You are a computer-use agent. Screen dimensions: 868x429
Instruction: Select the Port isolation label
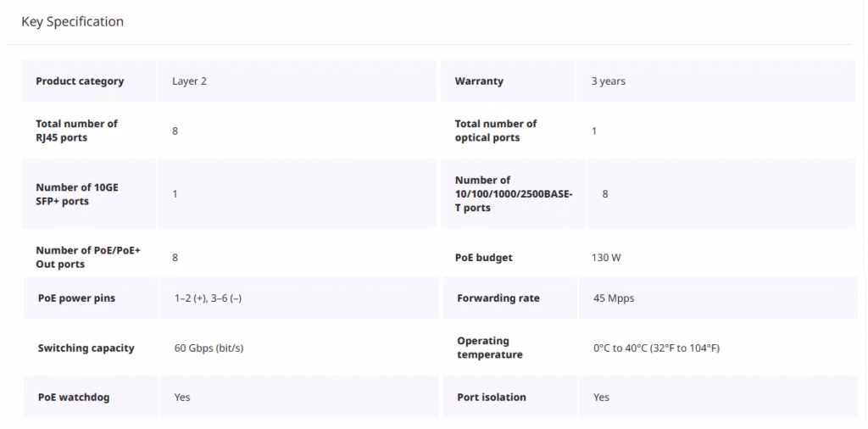pos(492,397)
